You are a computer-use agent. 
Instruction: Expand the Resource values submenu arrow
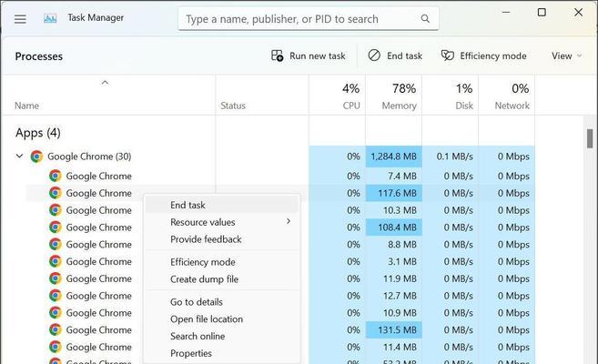coord(289,221)
